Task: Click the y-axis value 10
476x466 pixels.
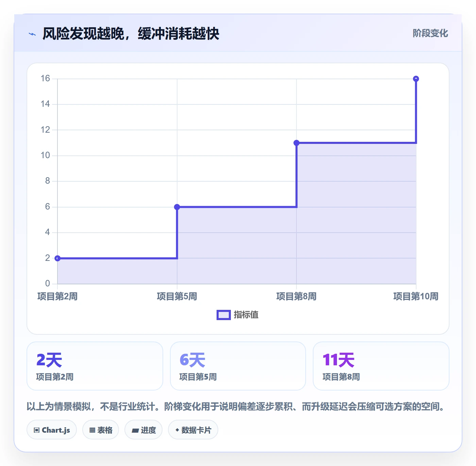Action: tap(45, 155)
